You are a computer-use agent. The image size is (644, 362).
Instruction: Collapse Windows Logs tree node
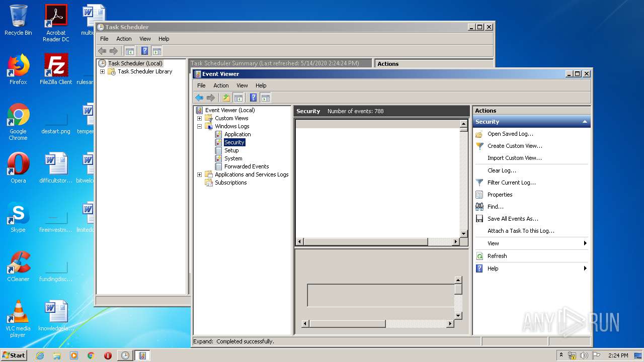pos(199,126)
